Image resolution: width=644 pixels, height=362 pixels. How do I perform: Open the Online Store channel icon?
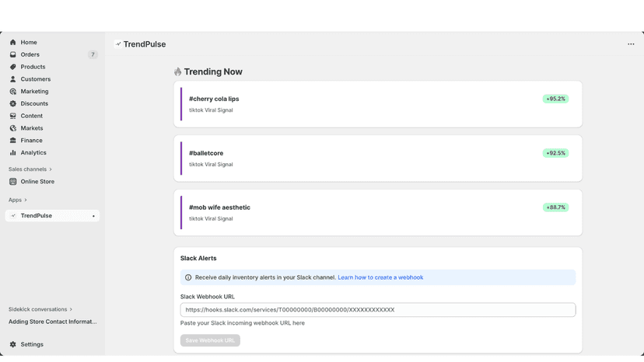pyautogui.click(x=12, y=182)
